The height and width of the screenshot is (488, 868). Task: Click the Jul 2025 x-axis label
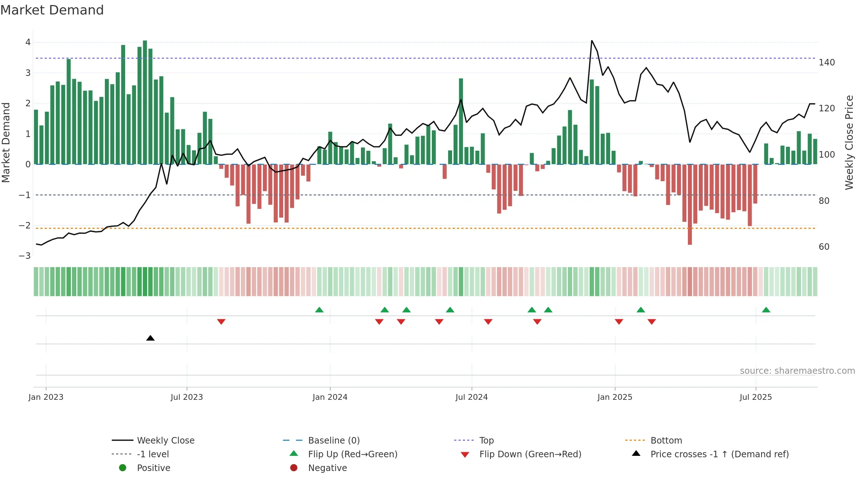756,397
